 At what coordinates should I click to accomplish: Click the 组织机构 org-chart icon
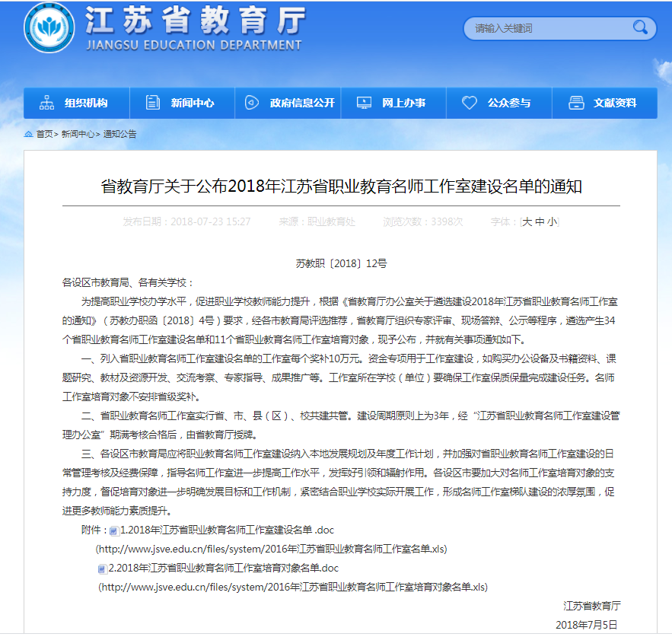pos(46,103)
